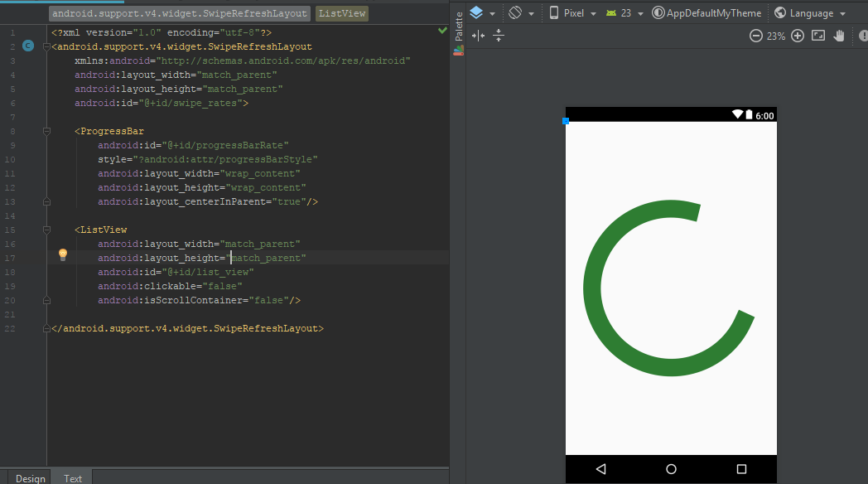Open the Pixel device selector dropdown
The image size is (868, 484).
pyautogui.click(x=572, y=13)
